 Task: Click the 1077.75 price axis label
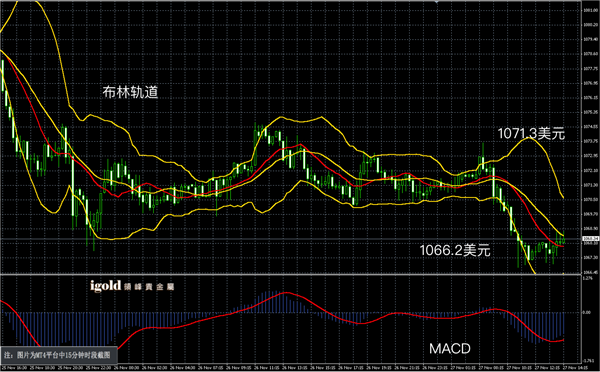(591, 68)
